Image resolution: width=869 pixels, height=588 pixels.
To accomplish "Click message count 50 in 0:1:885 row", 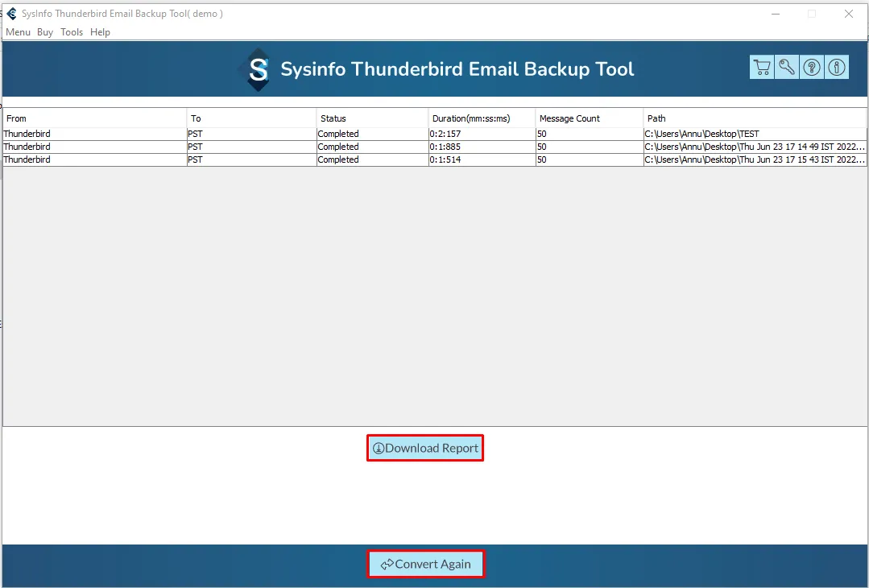I will point(590,147).
